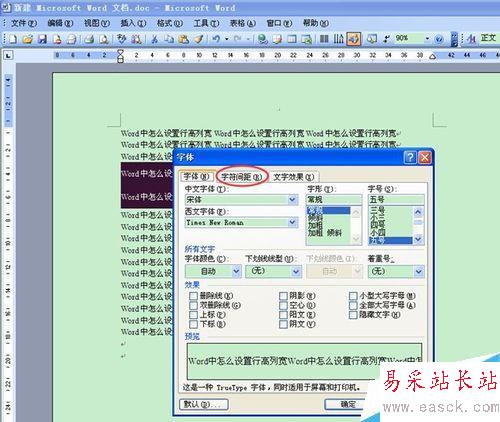Expand the 着重号 (无) dropdown

tap(419, 271)
